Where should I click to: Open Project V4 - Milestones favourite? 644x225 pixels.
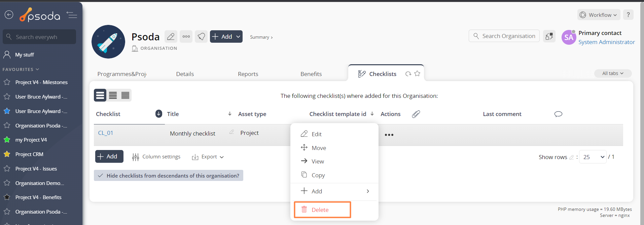pyautogui.click(x=41, y=82)
